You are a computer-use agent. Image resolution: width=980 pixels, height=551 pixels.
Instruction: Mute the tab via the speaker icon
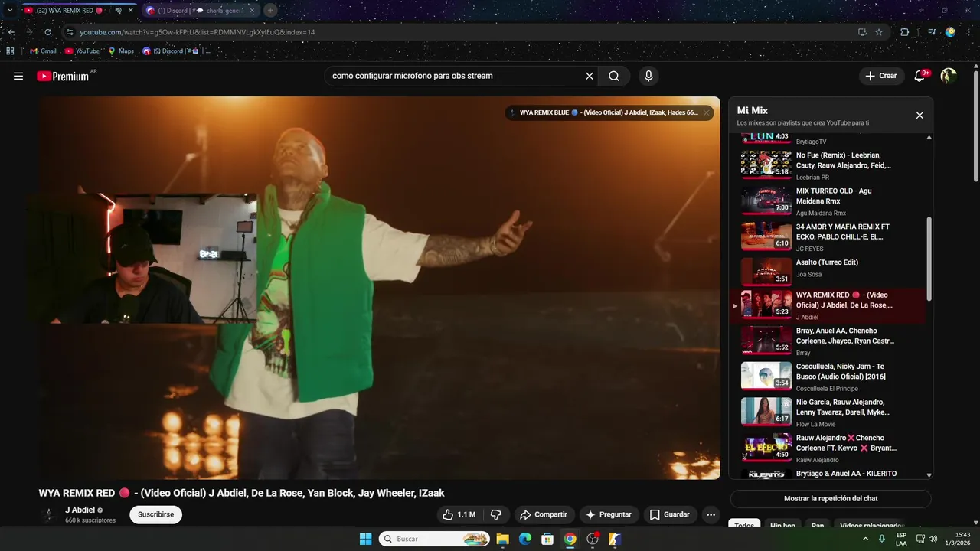click(x=119, y=11)
